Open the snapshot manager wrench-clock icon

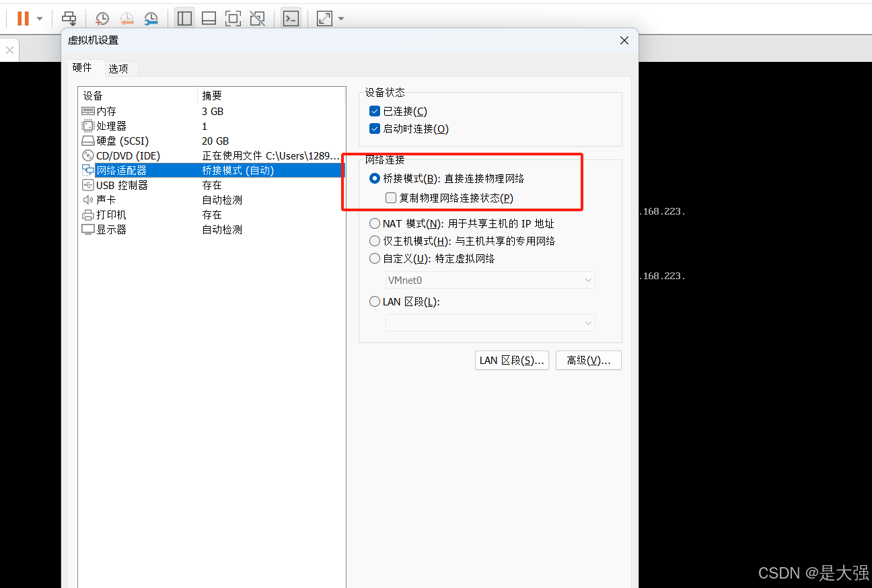[151, 19]
